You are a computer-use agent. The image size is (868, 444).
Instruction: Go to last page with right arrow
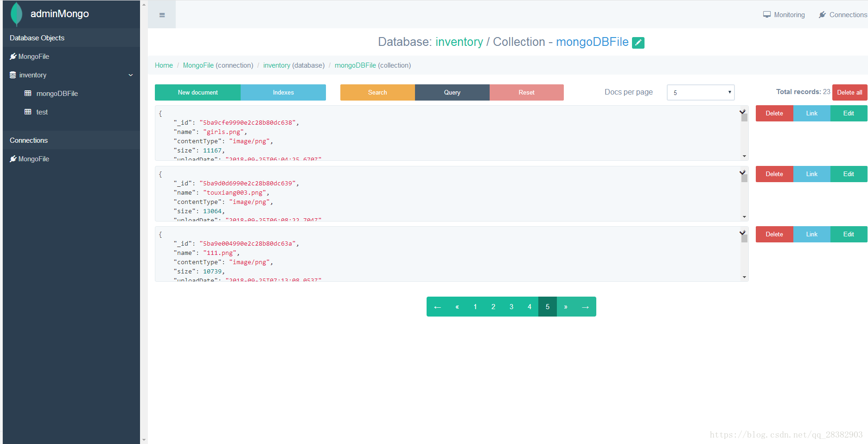[586, 307]
